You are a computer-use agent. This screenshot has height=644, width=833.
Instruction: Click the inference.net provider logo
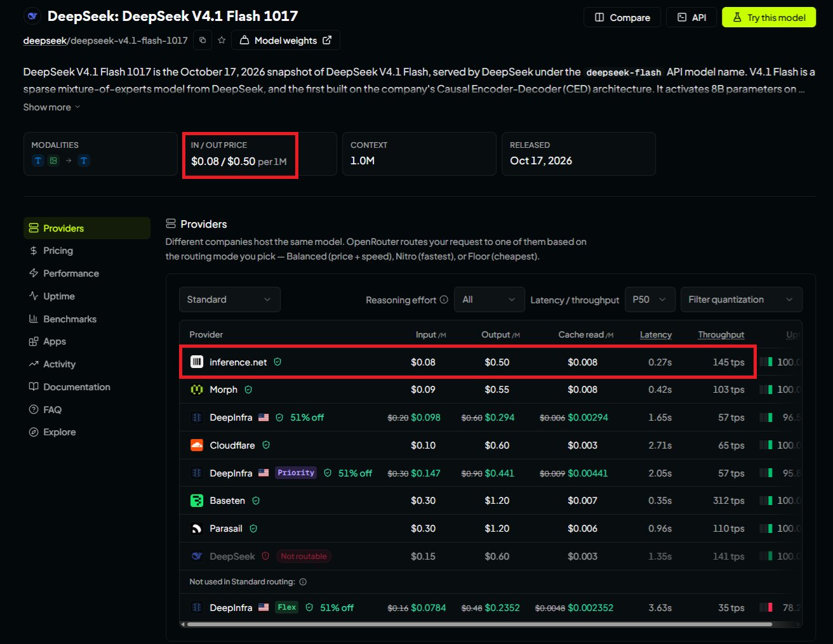coord(197,362)
